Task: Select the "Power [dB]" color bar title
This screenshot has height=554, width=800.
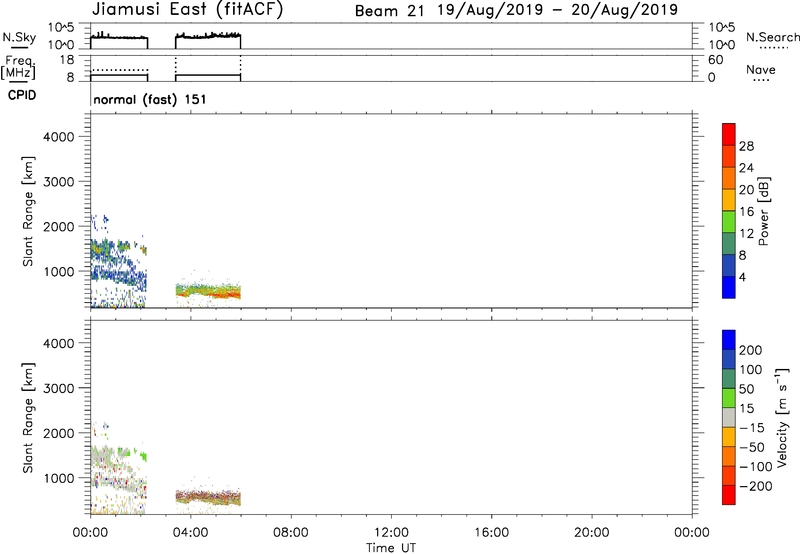Action: pyautogui.click(x=763, y=211)
